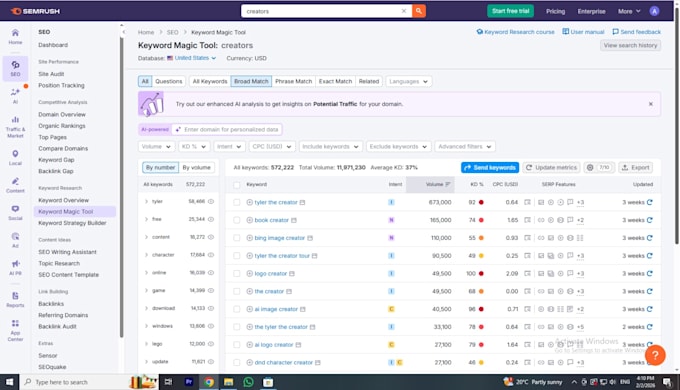Select the Exact Match tab
Screen dimensions: 680x390
(335, 82)
